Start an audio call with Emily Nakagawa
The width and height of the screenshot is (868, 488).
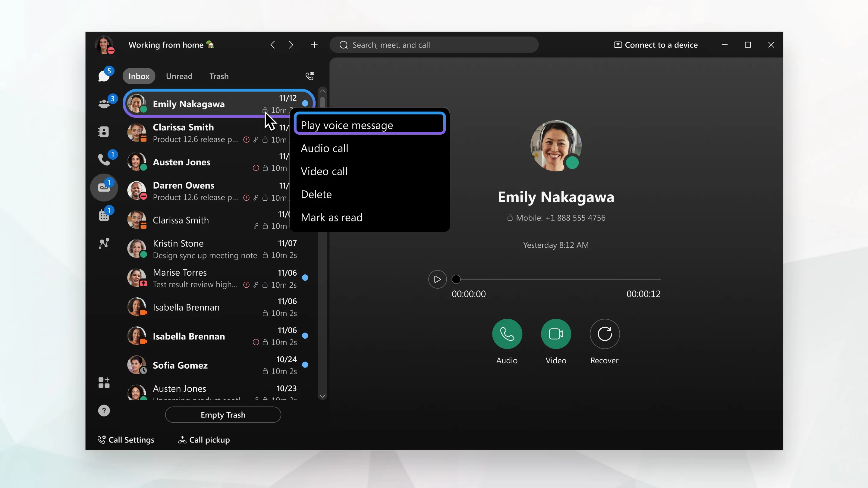click(507, 334)
